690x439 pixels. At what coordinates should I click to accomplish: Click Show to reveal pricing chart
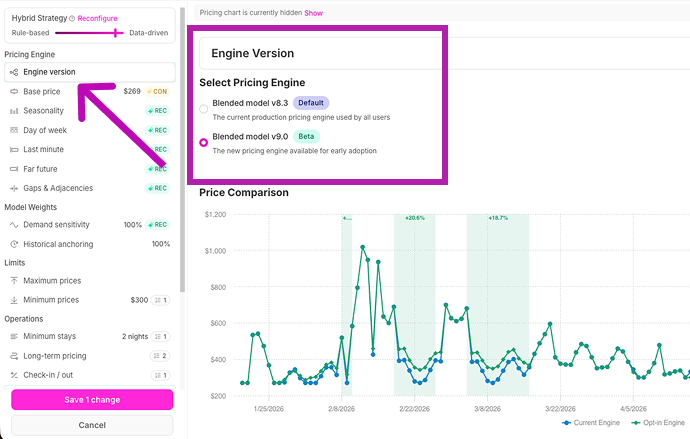click(x=313, y=13)
